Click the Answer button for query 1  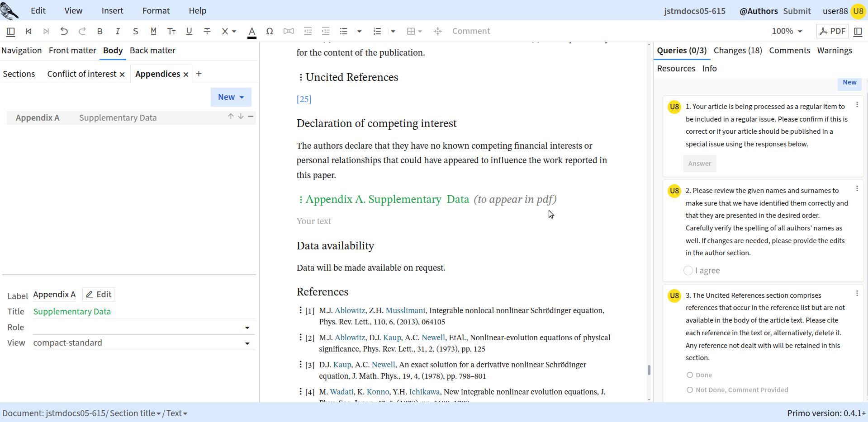click(x=700, y=164)
